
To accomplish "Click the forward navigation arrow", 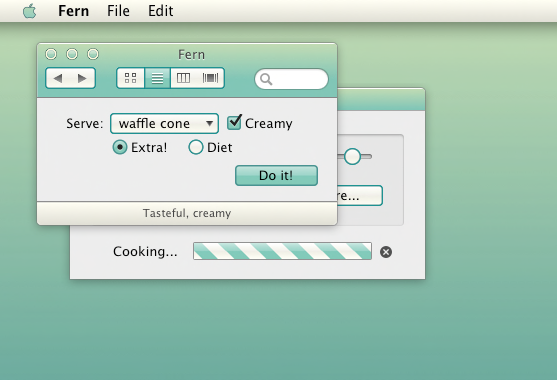I will coord(82,78).
